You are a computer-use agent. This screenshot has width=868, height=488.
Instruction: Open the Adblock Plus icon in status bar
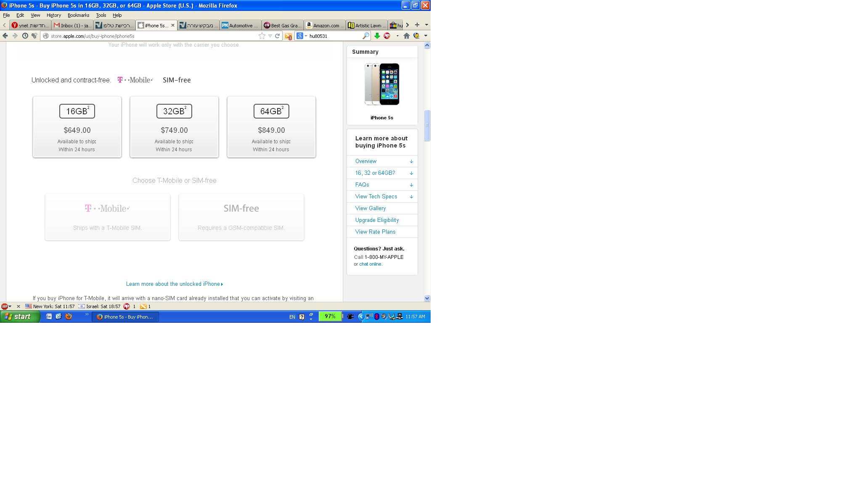tap(4, 306)
